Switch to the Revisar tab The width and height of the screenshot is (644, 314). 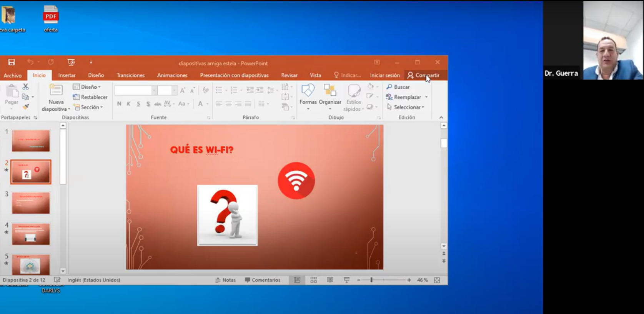[289, 75]
